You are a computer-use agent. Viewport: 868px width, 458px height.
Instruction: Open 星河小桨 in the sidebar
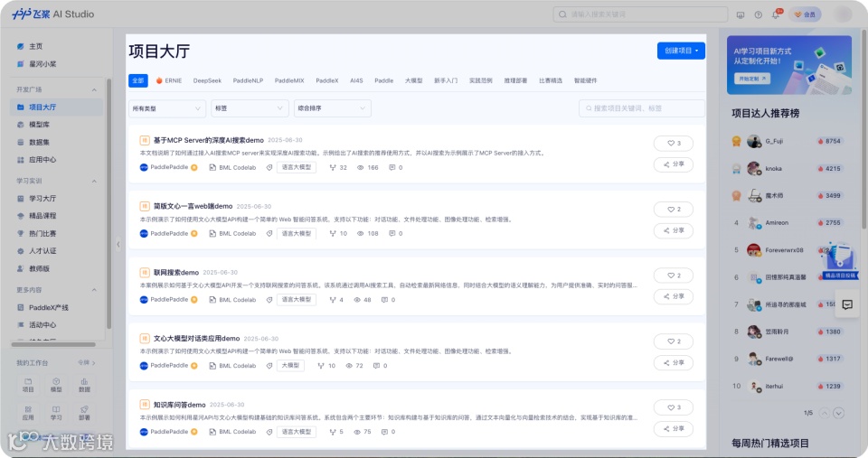click(36, 64)
